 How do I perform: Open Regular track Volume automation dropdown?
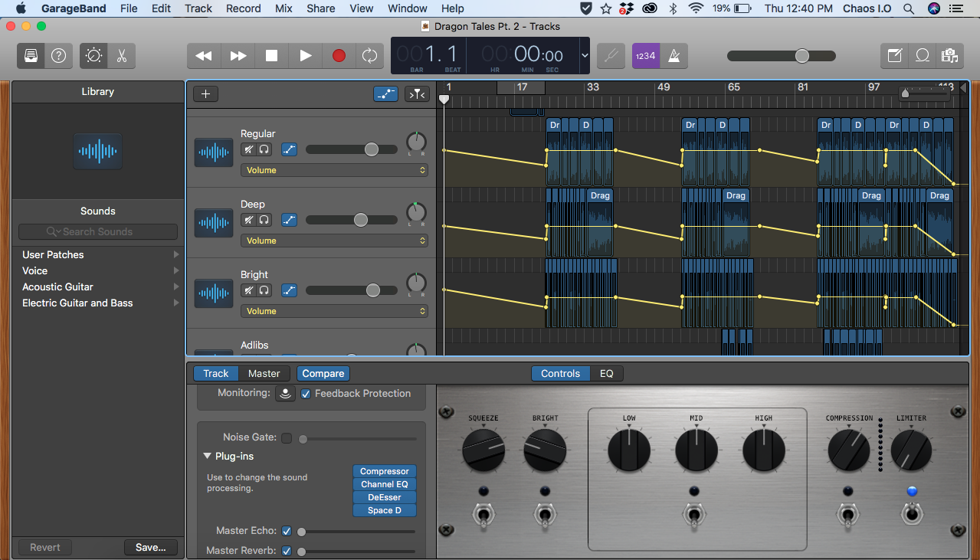point(334,170)
